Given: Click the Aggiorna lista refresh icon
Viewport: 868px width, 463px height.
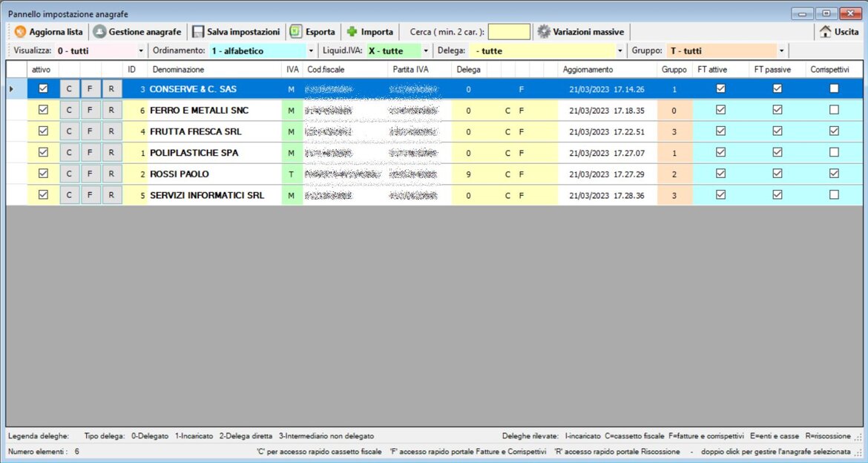Looking at the screenshot, I should 20,32.
